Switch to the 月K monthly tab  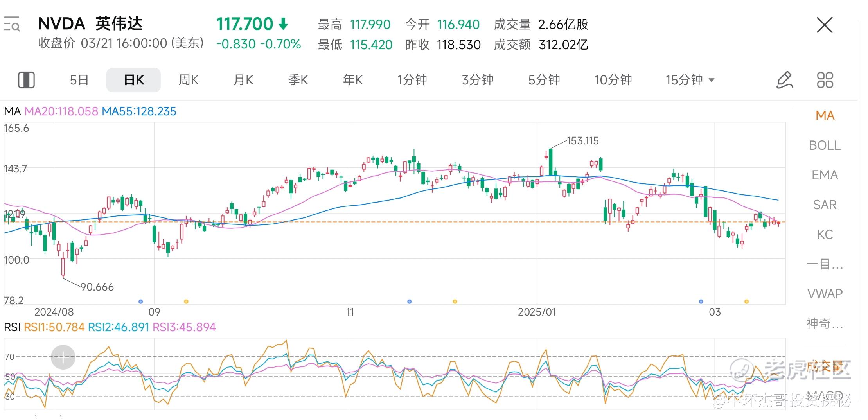[x=243, y=80]
